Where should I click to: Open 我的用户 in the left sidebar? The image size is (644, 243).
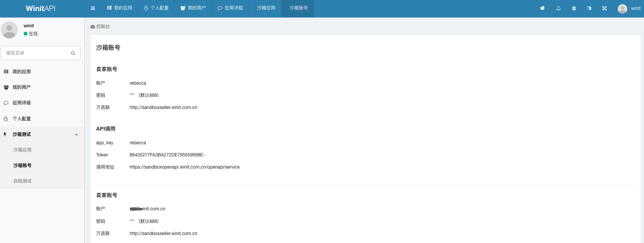click(x=22, y=87)
